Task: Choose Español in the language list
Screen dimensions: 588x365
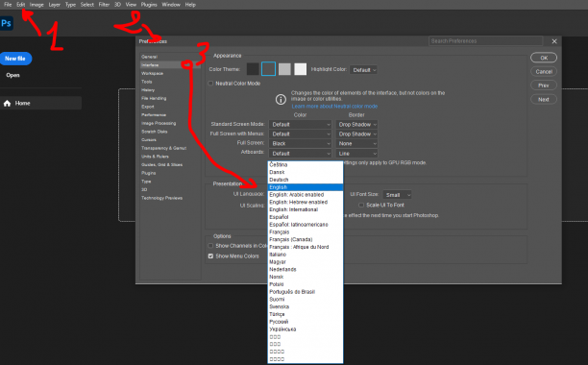Action: pyautogui.click(x=306, y=217)
